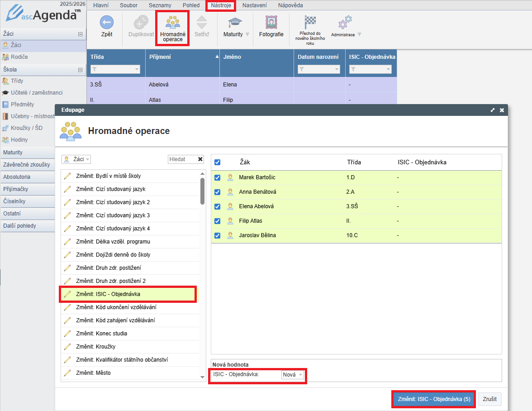Maximize the Edupage dialog with expand icon
This screenshot has width=532, height=411.
pos(493,110)
